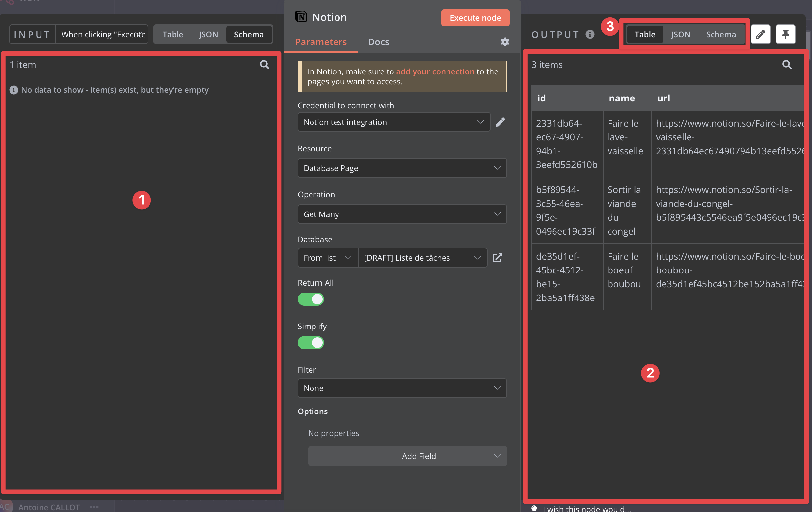Image resolution: width=812 pixels, height=512 pixels.
Task: Click the output info icon
Action: (x=590, y=34)
